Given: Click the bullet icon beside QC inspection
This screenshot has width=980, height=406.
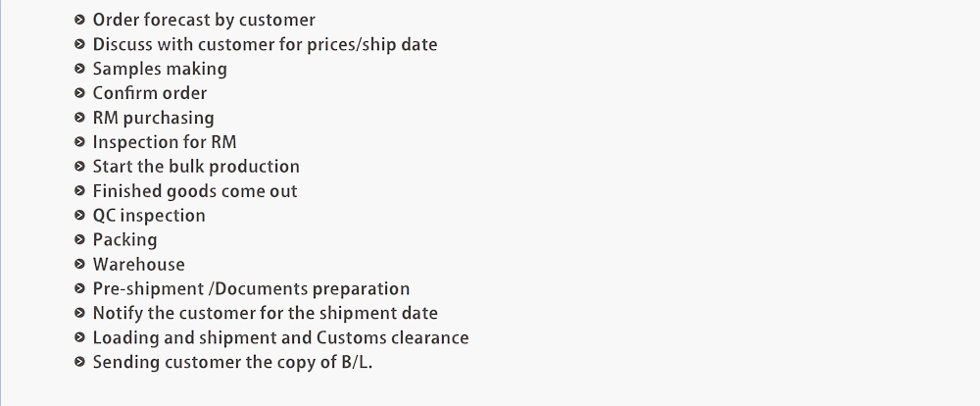Looking at the screenshot, I should click(x=79, y=215).
